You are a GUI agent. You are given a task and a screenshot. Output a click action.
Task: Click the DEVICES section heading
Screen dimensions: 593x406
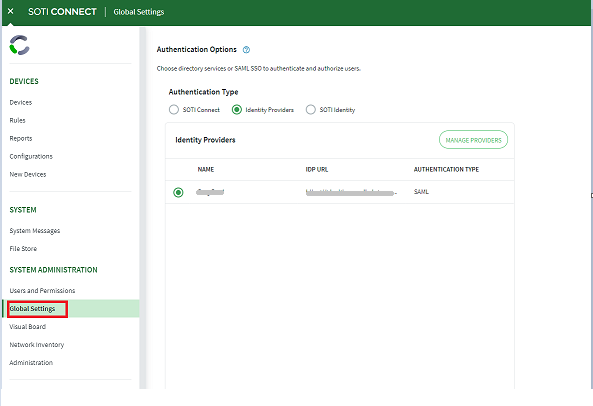[24, 81]
